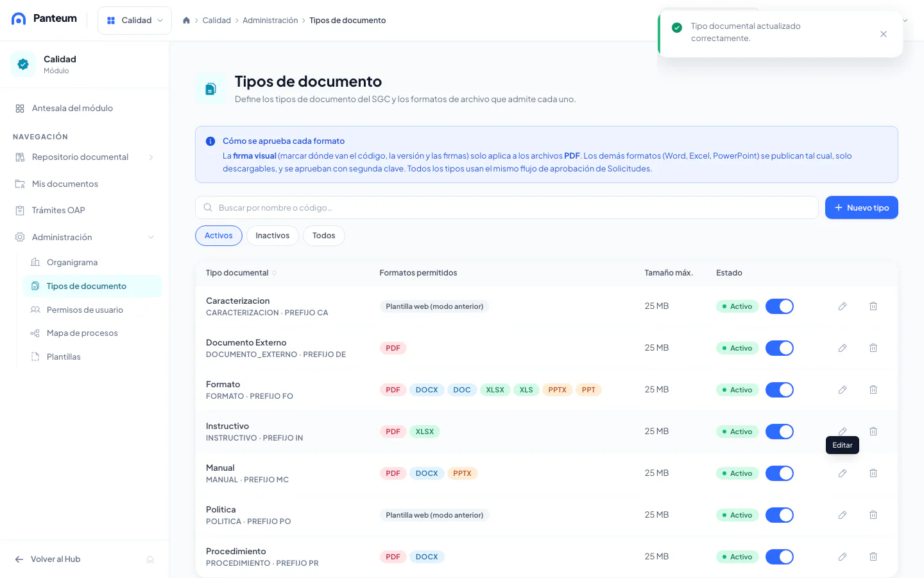Click the trash icon for Documento Externo
Viewport: 924px width, 578px height.
click(873, 348)
